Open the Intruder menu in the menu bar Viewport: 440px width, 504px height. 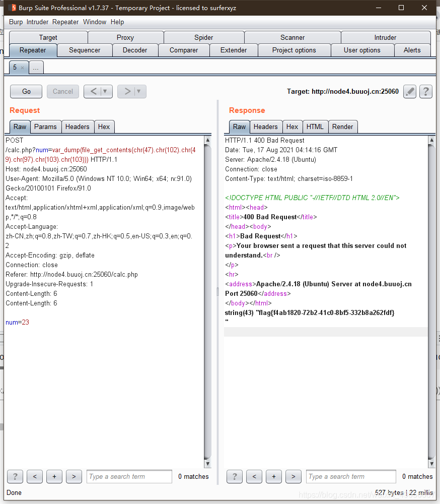coord(37,22)
